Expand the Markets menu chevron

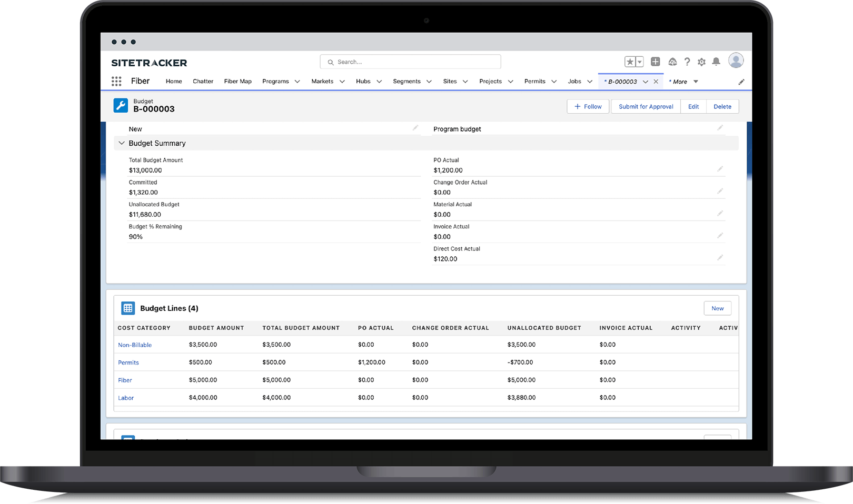342,82
